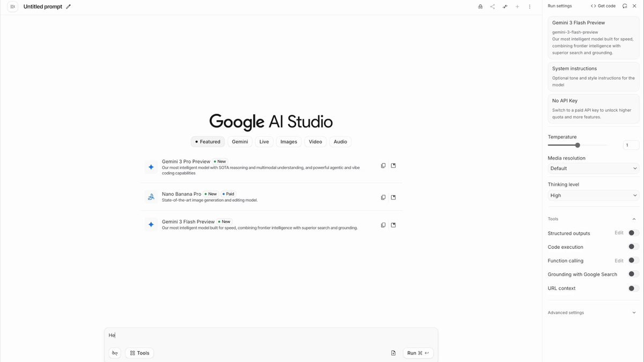Switch to the Audio tab
Image resolution: width=644 pixels, height=362 pixels.
(340, 142)
